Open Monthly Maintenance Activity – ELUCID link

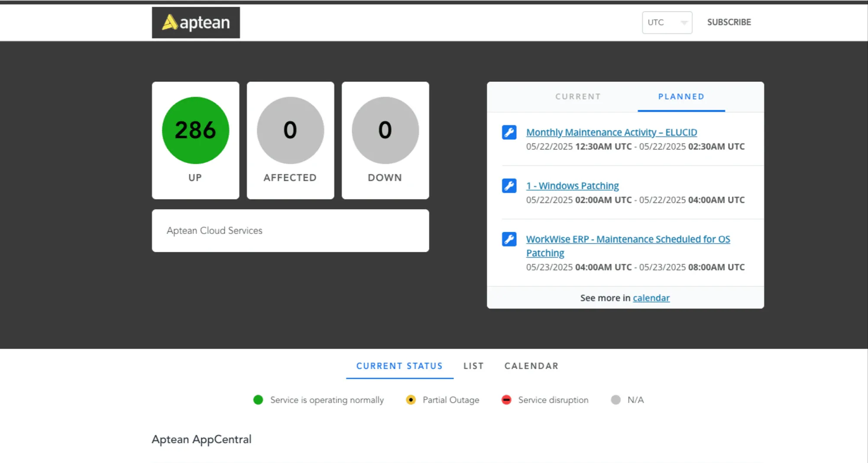click(612, 132)
